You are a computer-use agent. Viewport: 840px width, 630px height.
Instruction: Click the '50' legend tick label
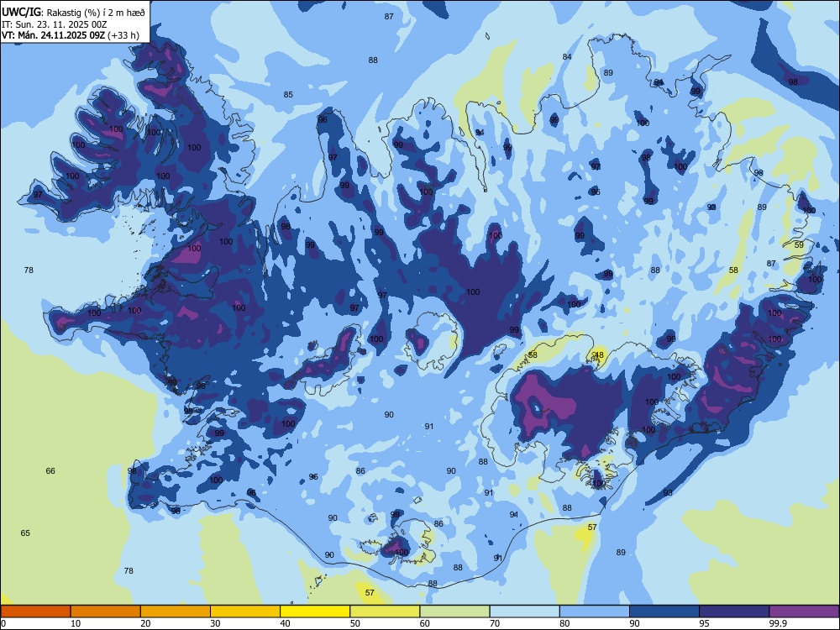click(x=354, y=623)
